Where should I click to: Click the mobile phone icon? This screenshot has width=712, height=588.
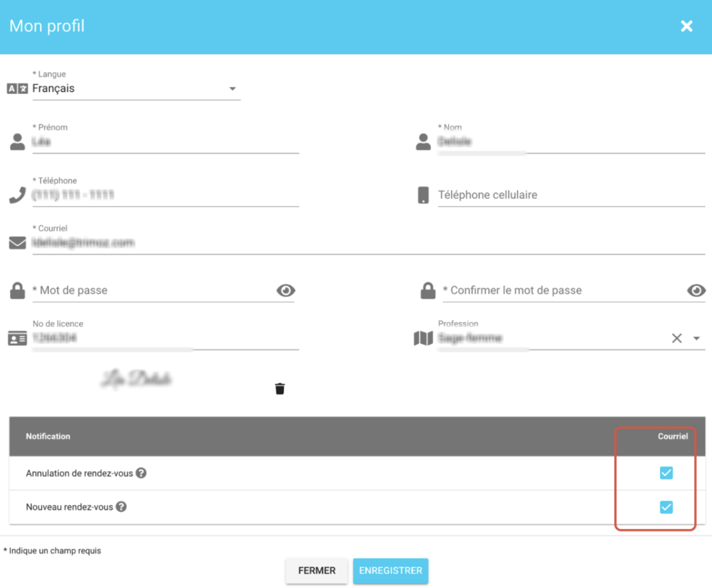423,195
